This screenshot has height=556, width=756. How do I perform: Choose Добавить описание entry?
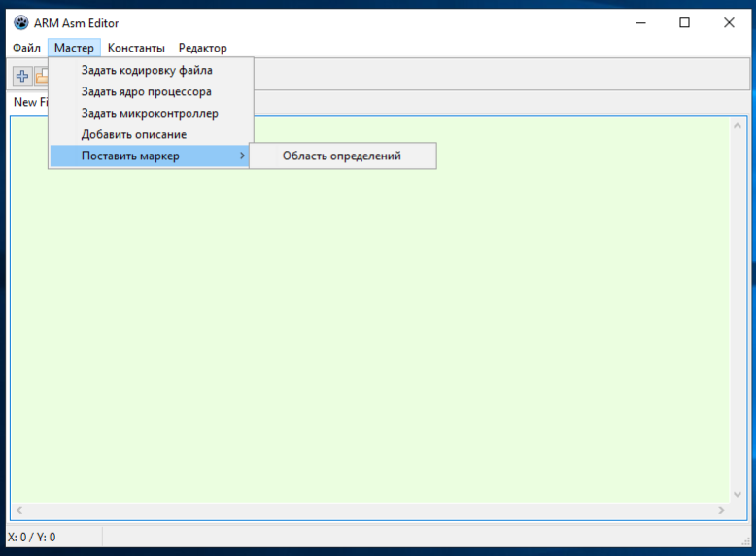point(150,134)
